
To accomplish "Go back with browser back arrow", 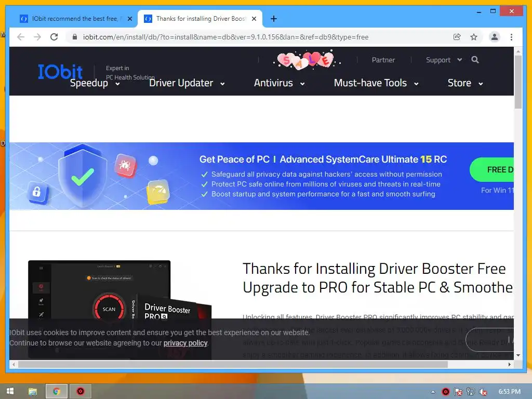I will tap(21, 37).
